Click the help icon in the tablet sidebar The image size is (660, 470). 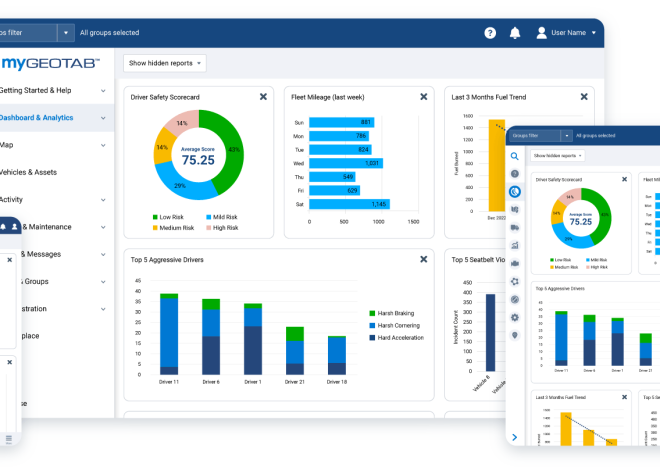point(514,174)
